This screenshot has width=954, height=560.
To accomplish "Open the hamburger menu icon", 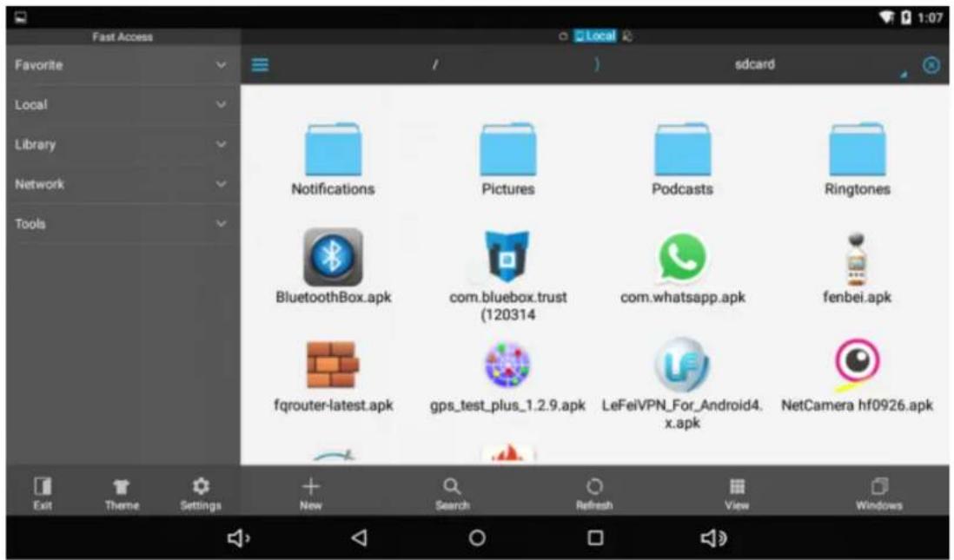I will click(260, 64).
